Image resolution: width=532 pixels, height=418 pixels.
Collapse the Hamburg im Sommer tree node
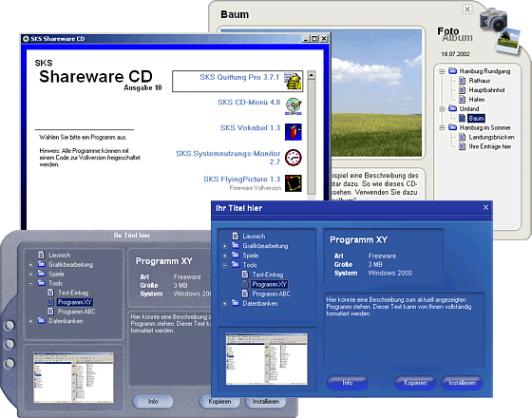click(442, 128)
